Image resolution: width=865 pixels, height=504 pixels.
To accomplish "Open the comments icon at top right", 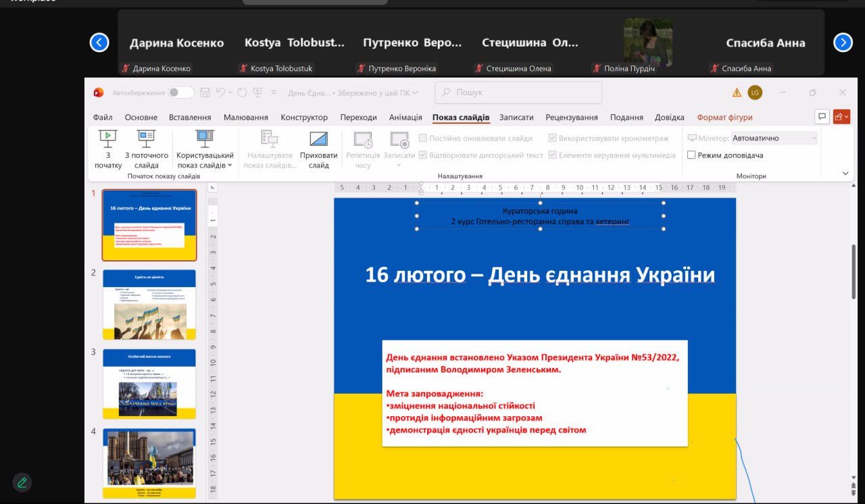I will point(822,117).
